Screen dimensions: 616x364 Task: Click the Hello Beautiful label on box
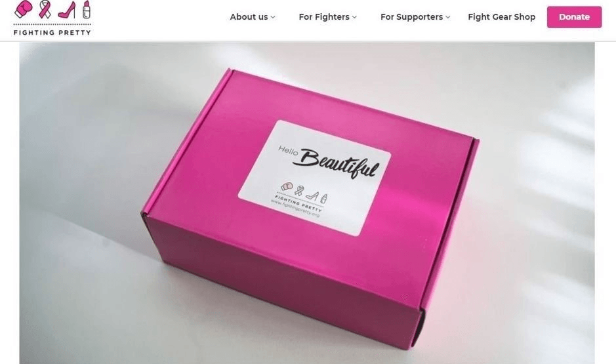click(329, 162)
